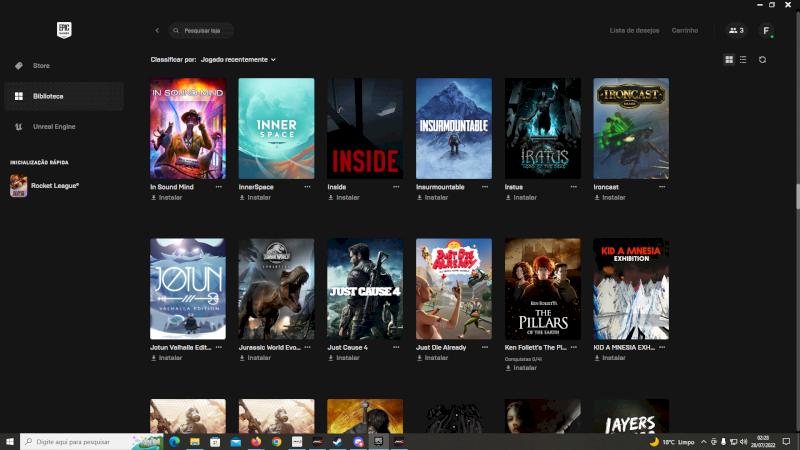Open the three-dot menu for Just Cause 4
This screenshot has height=450, width=800.
(396, 347)
